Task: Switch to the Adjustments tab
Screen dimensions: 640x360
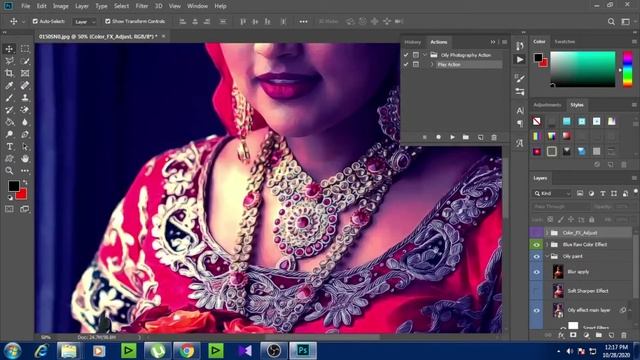Action: (547, 105)
